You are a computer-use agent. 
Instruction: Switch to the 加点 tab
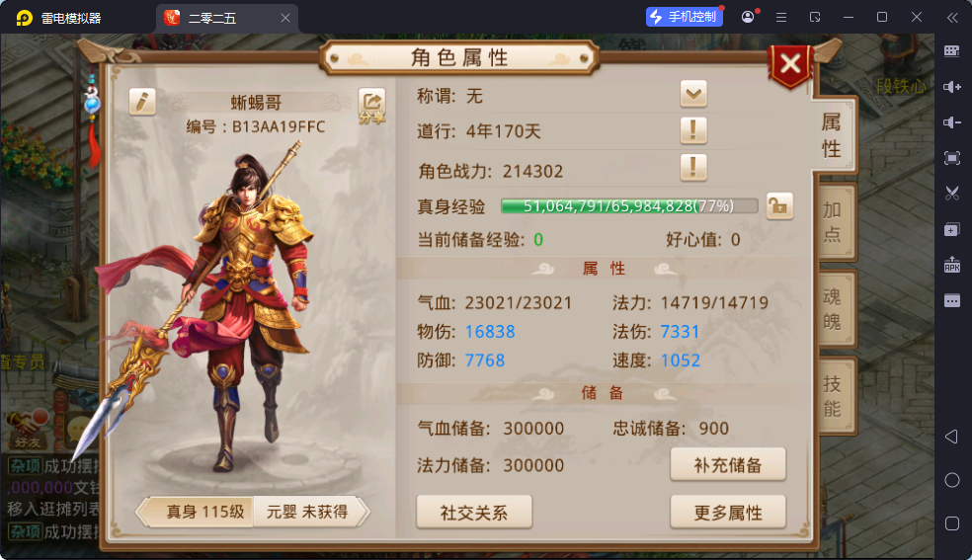click(833, 222)
